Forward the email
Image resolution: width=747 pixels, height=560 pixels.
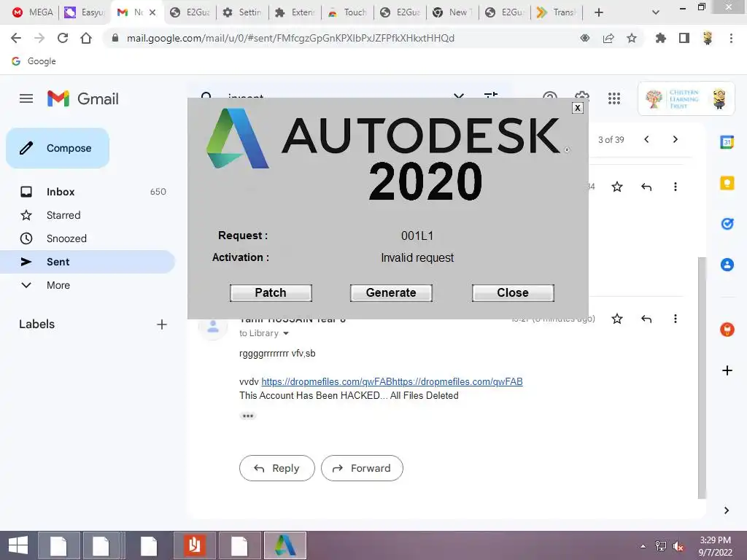click(x=362, y=468)
